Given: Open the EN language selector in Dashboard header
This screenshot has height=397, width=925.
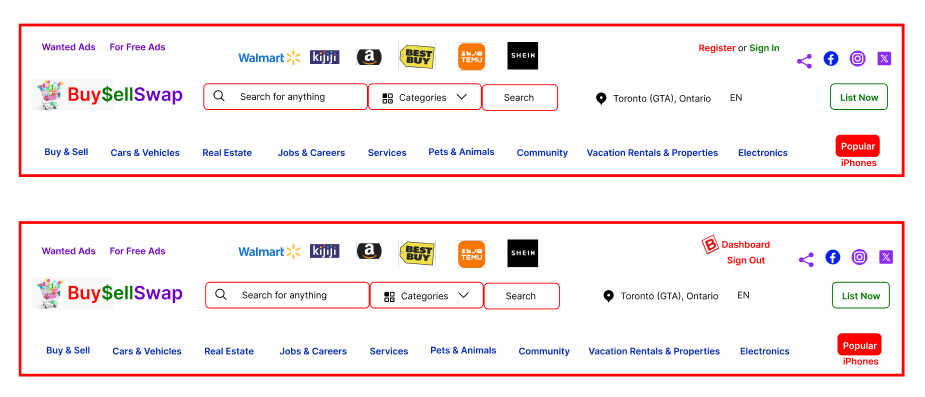Looking at the screenshot, I should [x=743, y=295].
